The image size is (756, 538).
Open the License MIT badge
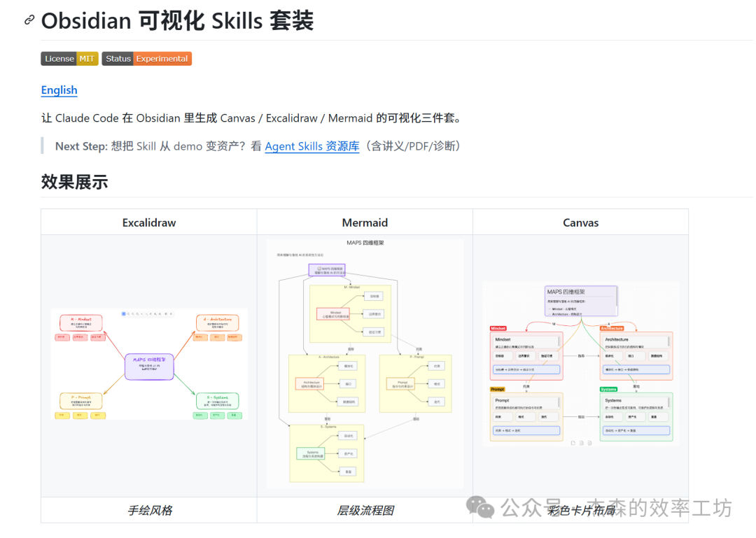[69, 59]
